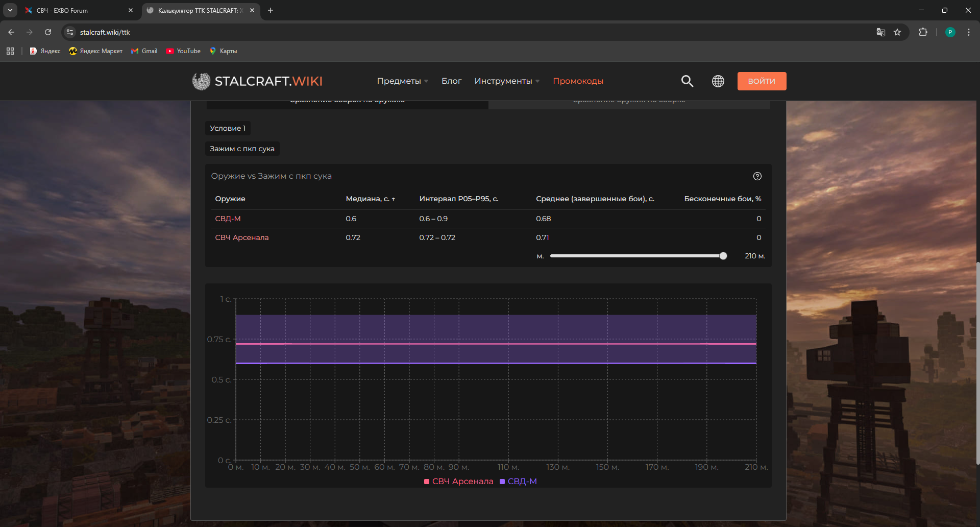
Task: Open the Chrome profile avatar
Action: pos(950,32)
